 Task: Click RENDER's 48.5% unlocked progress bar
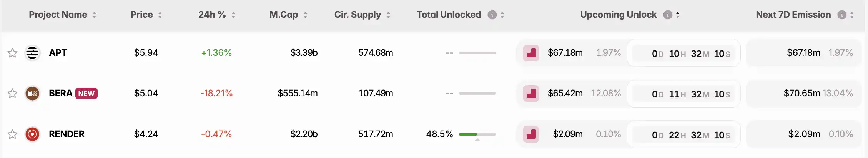pyautogui.click(x=477, y=134)
